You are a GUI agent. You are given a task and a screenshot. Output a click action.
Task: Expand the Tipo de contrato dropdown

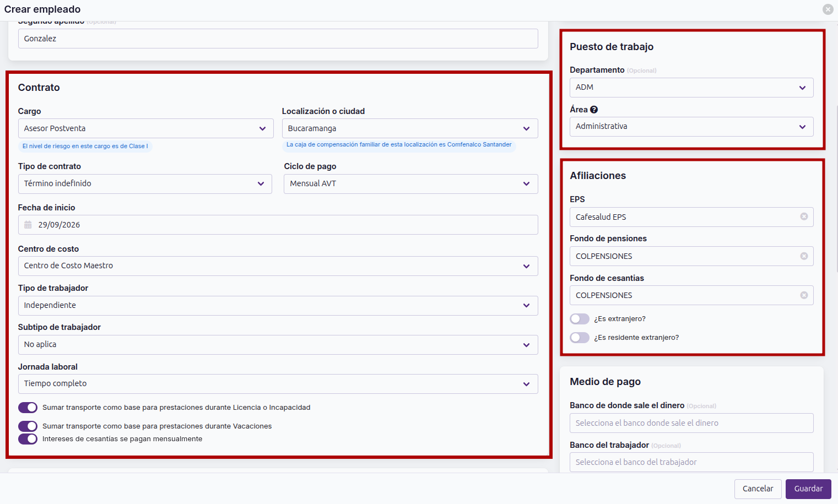tap(145, 184)
